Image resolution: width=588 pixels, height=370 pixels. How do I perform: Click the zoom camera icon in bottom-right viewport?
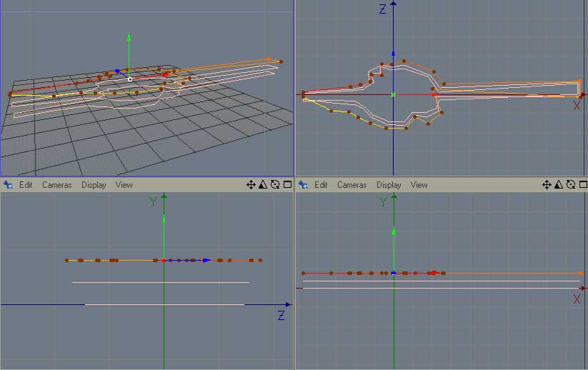[x=559, y=184]
